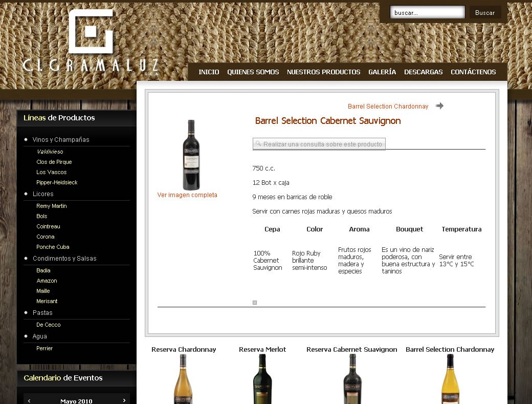Expand the Vinos y Champañas category
This screenshot has width=532, height=404.
pos(60,140)
